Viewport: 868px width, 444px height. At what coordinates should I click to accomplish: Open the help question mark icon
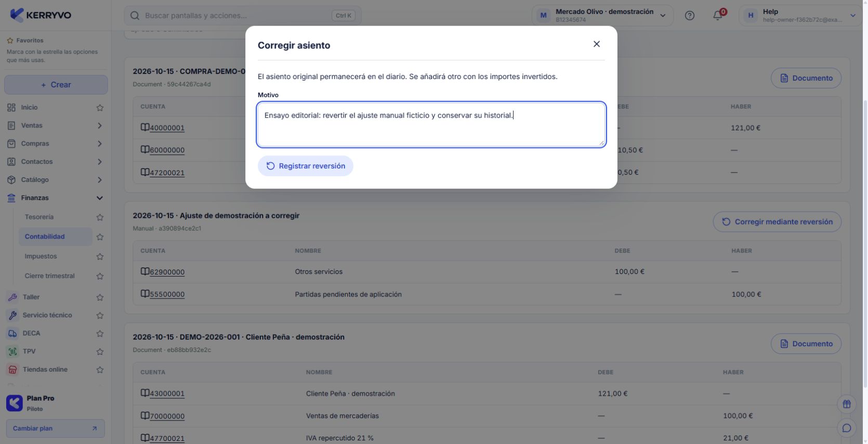pos(690,16)
